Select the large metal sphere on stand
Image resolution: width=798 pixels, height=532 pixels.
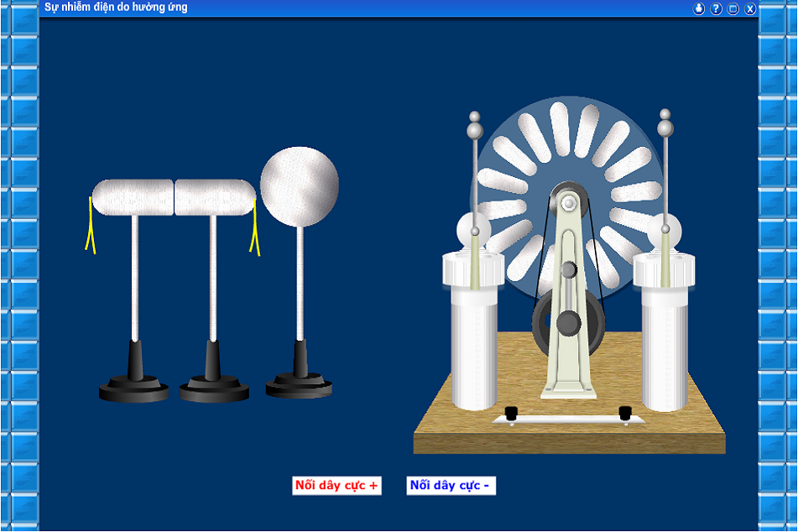coord(300,187)
